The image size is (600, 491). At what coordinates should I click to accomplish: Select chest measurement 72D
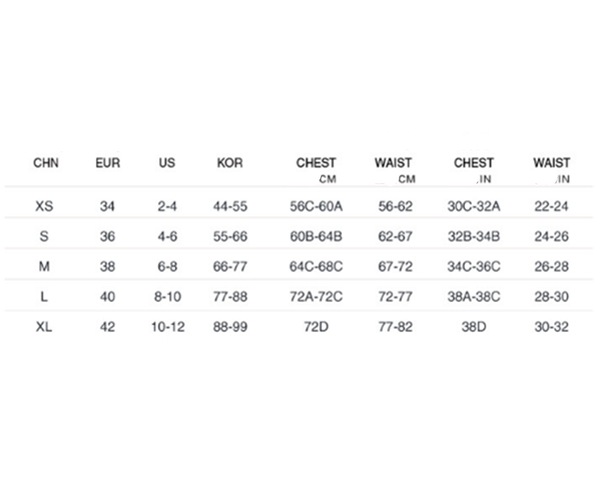(316, 327)
